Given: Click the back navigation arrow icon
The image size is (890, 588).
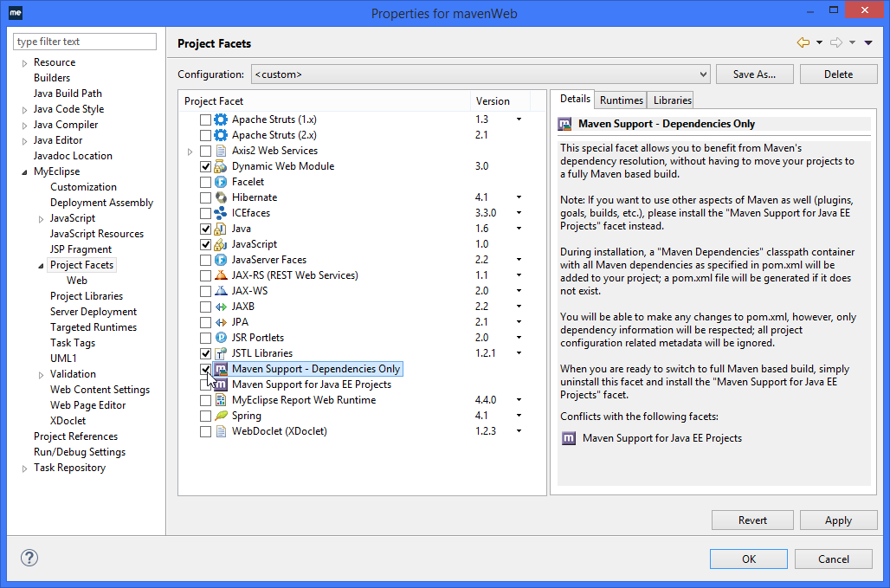Looking at the screenshot, I should (803, 43).
